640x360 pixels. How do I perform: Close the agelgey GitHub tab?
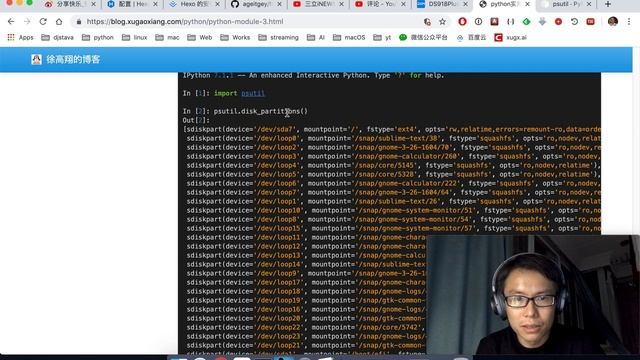(279, 4)
